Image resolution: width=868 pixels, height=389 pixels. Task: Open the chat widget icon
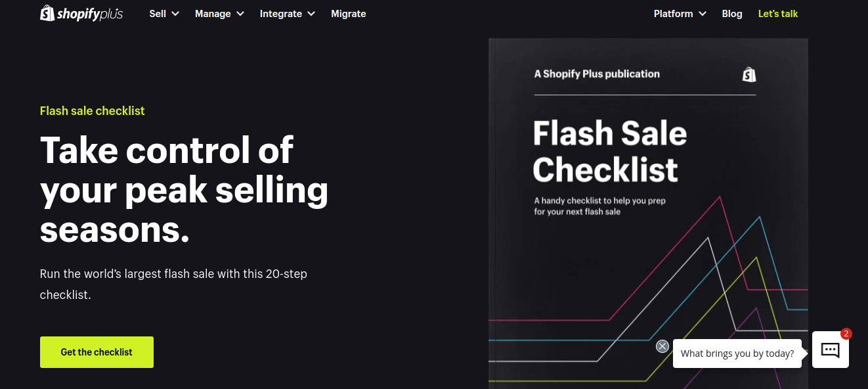tap(830, 350)
